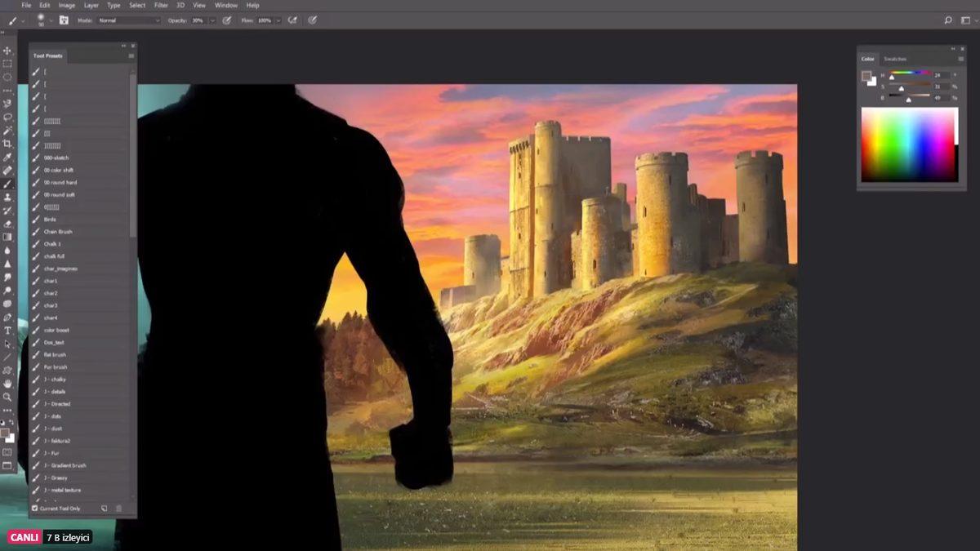
Task: Open the Brush Preset picker dropdown
Action: coord(51,20)
